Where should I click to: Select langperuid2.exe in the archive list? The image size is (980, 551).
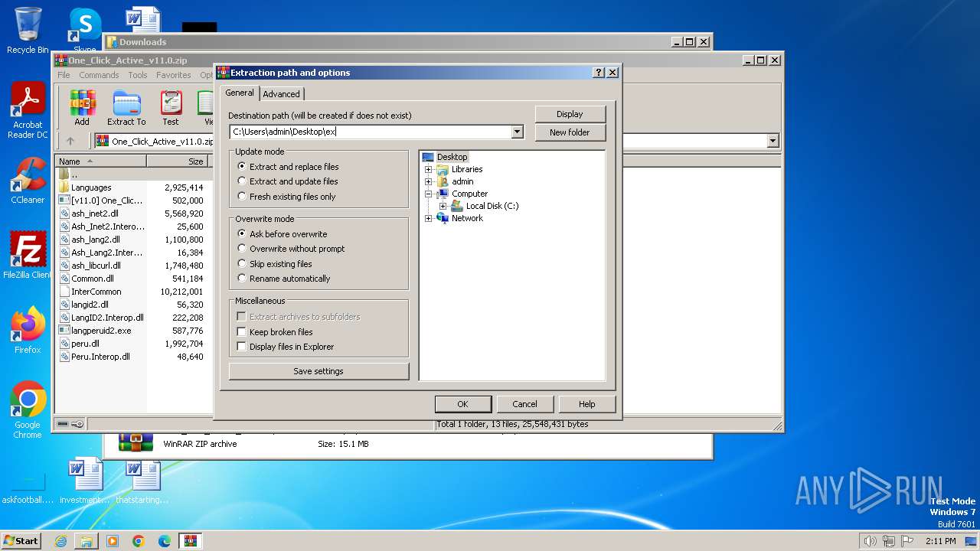[101, 331]
